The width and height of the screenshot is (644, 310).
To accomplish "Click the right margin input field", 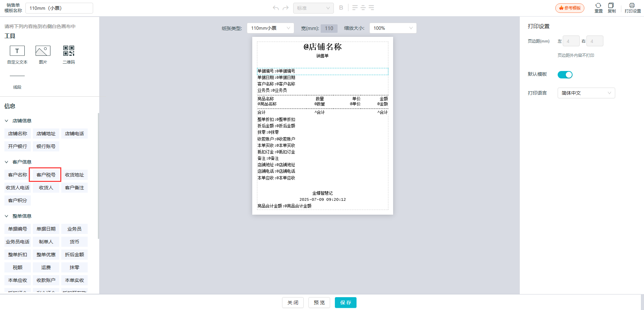I will click(595, 41).
